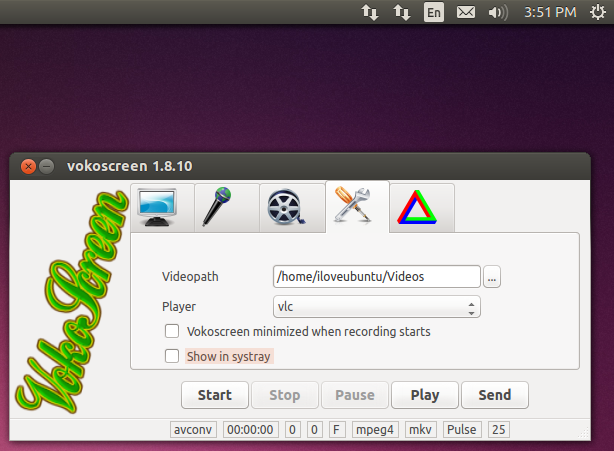The height and width of the screenshot is (451, 614).
Task: Click the Videopath label
Action: coord(190,277)
